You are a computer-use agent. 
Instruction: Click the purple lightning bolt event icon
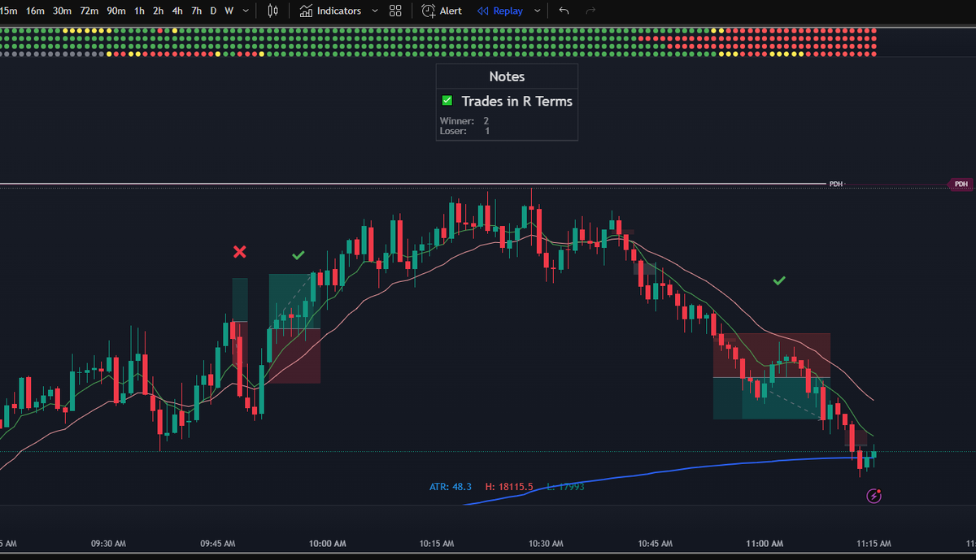874,495
